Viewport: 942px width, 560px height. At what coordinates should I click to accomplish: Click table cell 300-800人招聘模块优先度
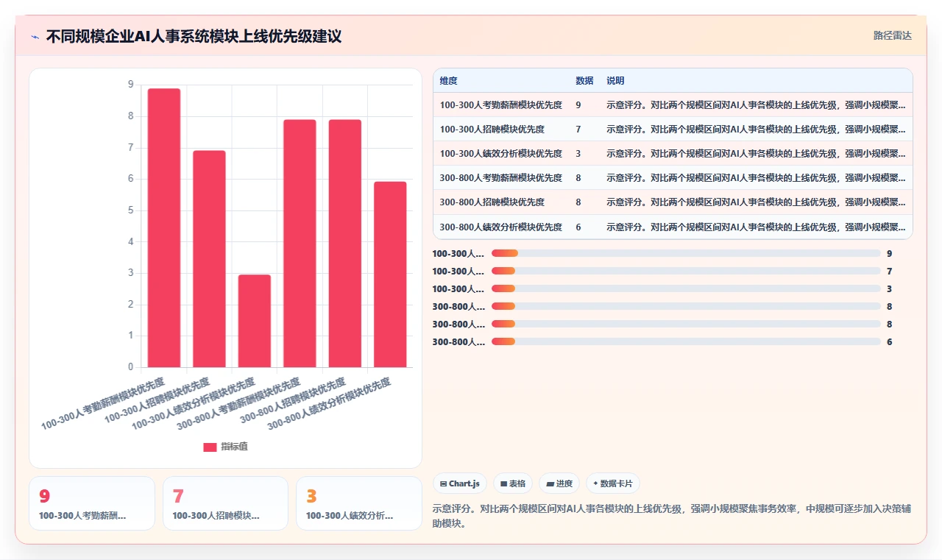pos(492,202)
